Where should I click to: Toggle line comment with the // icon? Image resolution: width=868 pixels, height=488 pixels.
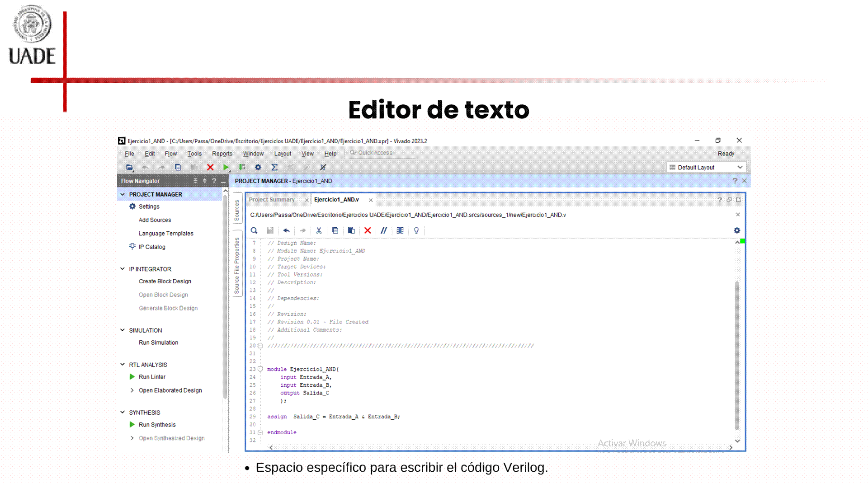(x=383, y=230)
